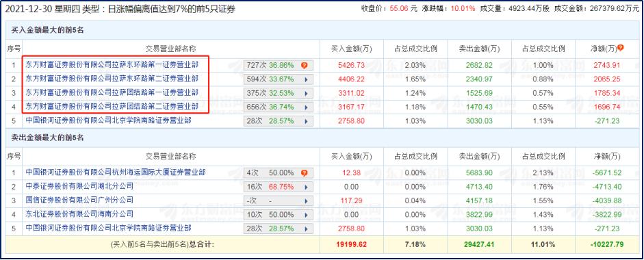Viewport: 644px width, 260px height.
Task: Select sell amount cell 1470.43
Action: click(479, 107)
